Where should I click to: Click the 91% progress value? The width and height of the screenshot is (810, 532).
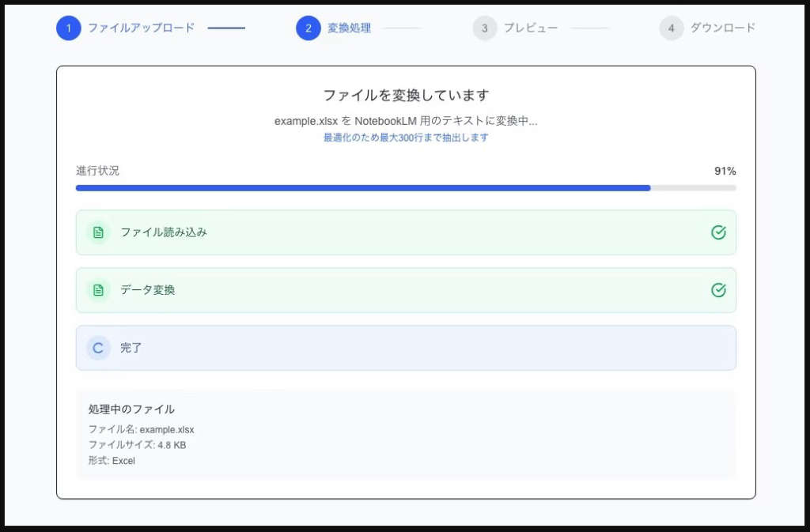pos(725,172)
